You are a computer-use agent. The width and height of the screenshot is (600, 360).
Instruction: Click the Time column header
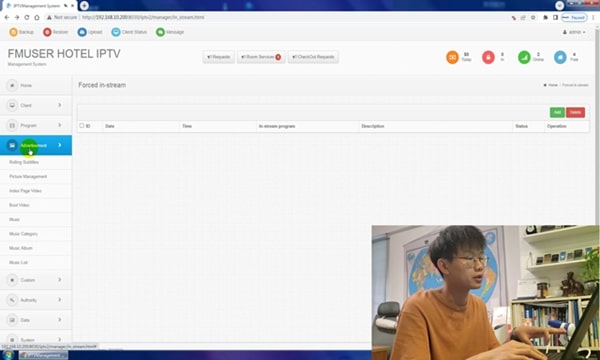[x=187, y=126]
